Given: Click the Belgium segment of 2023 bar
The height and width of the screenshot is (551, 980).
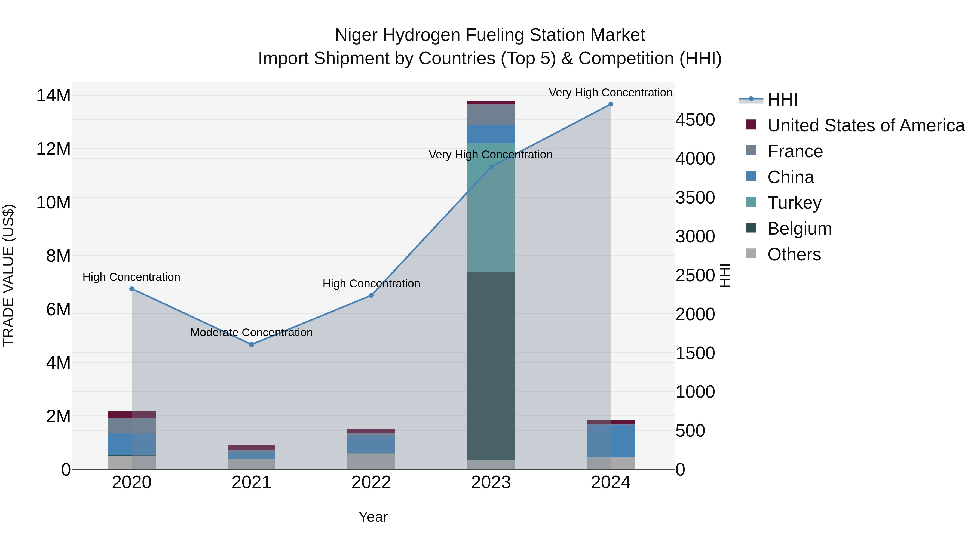Looking at the screenshot, I should [x=491, y=366].
